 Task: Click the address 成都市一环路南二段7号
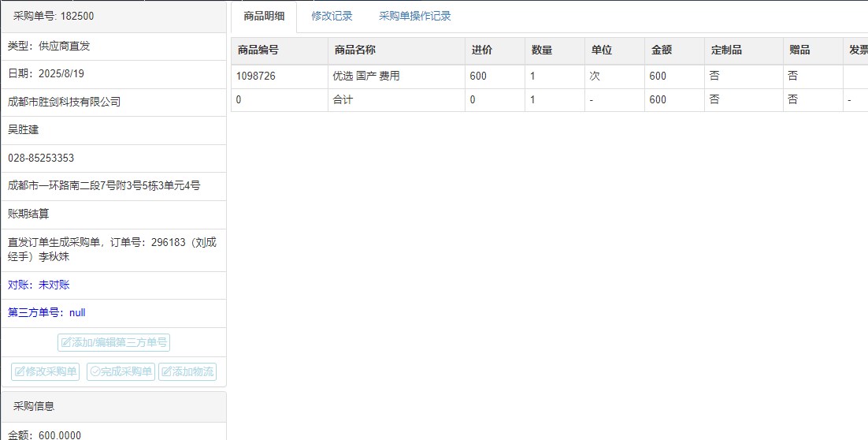104,185
